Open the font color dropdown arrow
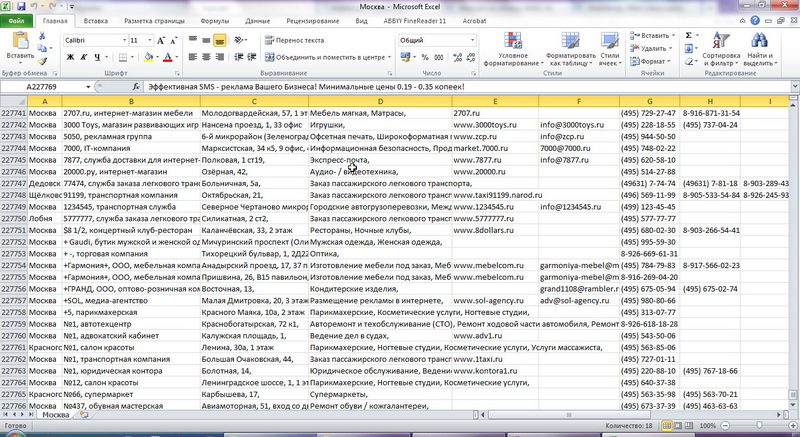This screenshot has height=437, width=800. click(x=177, y=57)
